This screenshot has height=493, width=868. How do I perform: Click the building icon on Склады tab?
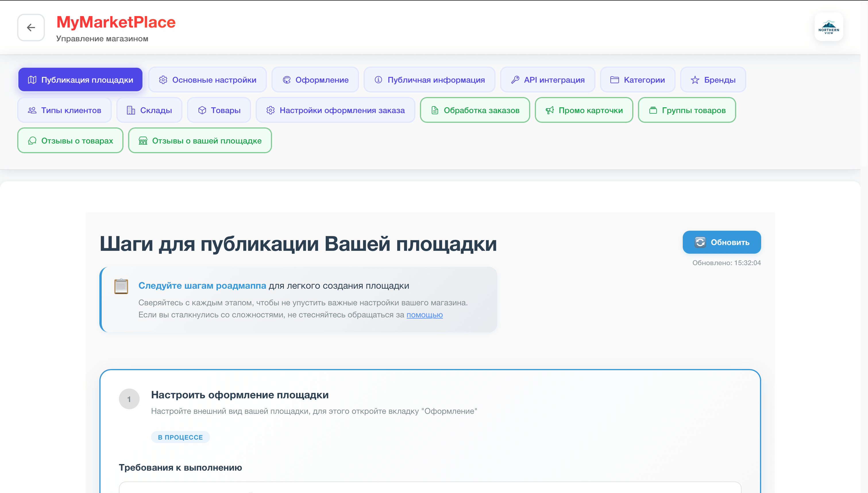130,110
